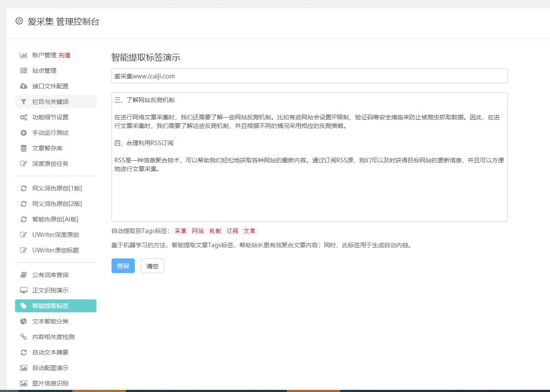Click the 清空 clear button
The height and width of the screenshot is (392, 550).
point(152,266)
